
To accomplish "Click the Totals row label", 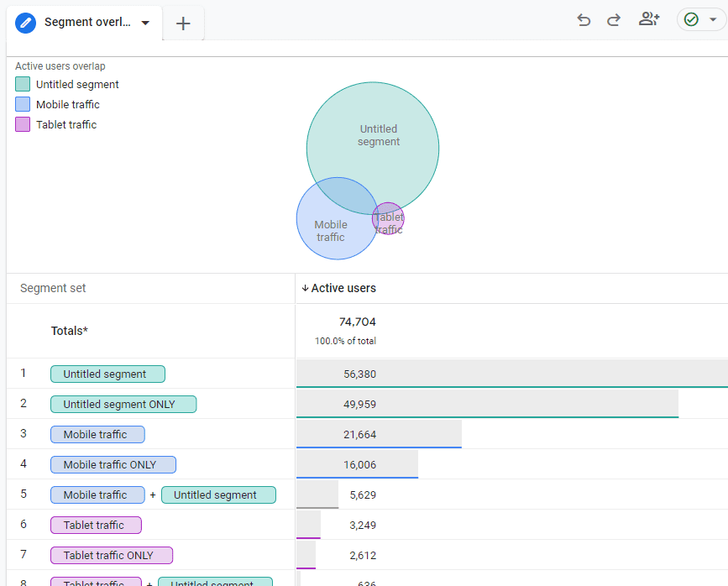I will 69,331.
